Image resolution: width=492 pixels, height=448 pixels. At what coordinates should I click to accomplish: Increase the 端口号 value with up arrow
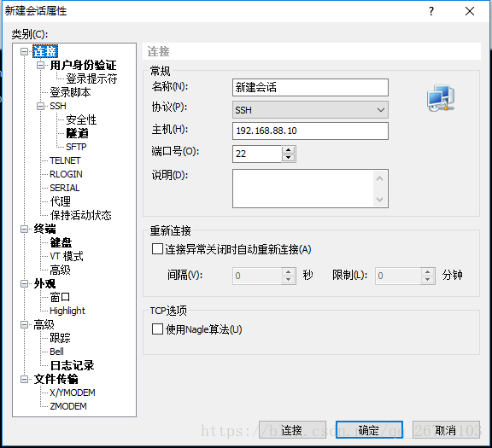pyautogui.click(x=289, y=149)
